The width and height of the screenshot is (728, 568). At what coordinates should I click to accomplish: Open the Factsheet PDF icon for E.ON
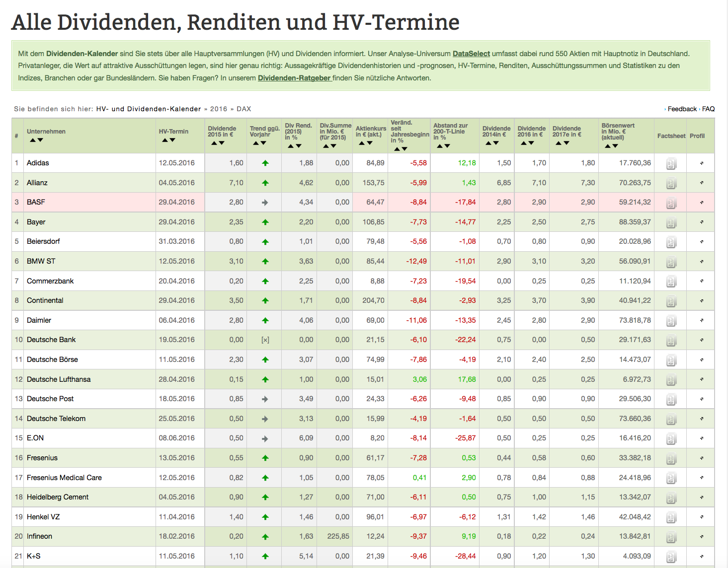[x=671, y=438]
